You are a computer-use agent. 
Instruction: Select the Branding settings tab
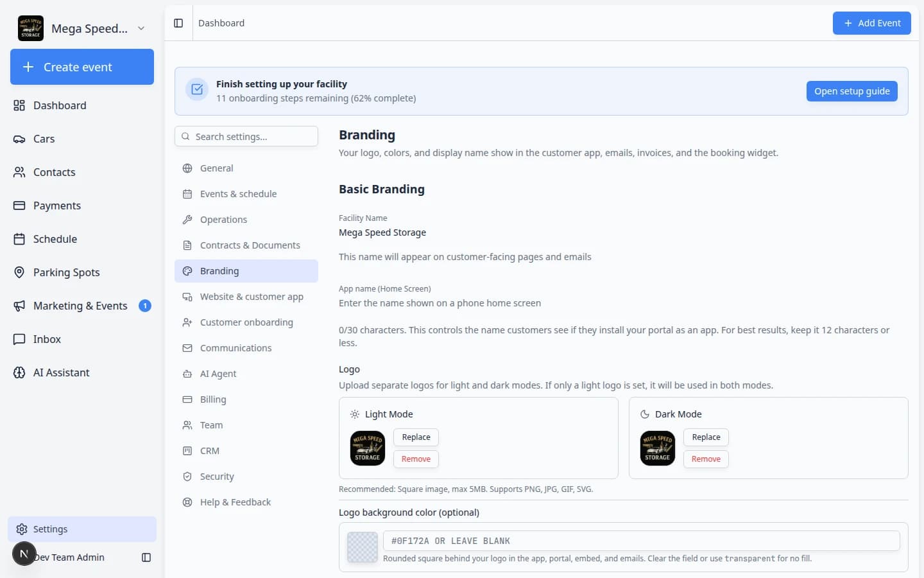coord(246,271)
